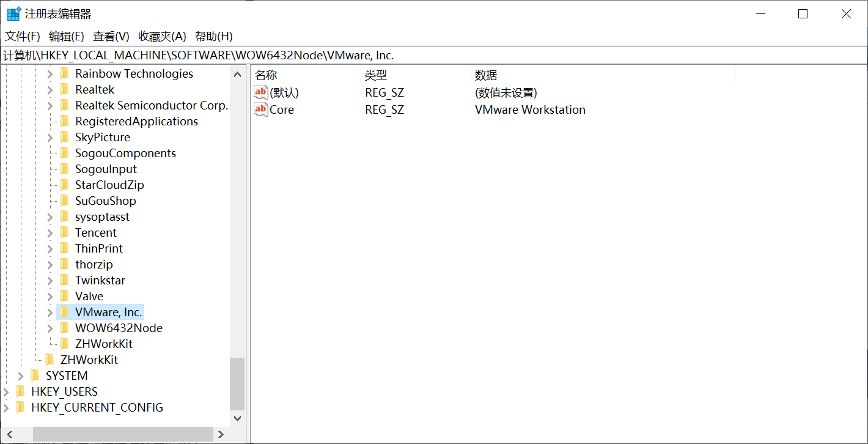Click the folder icon beside HKEY_CURRENT_CONFIG

pos(20,407)
